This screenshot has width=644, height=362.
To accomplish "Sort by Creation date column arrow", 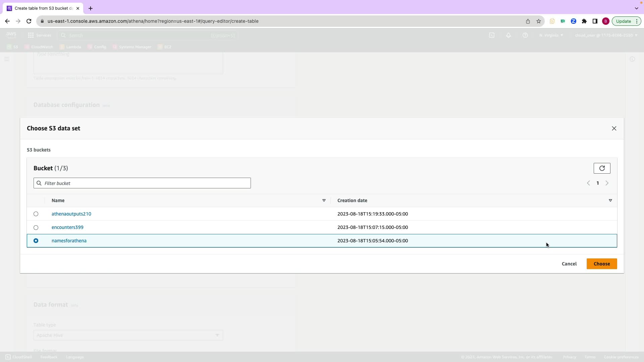I will click(x=610, y=200).
